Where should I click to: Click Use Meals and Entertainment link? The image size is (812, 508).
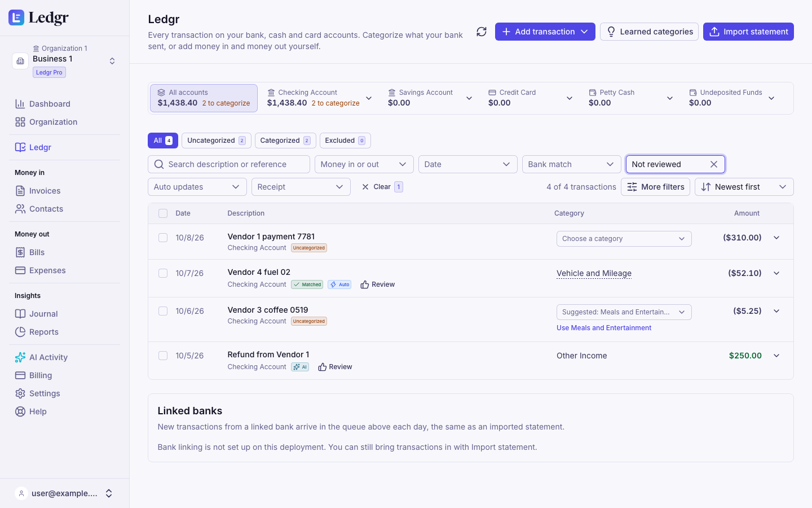point(604,328)
